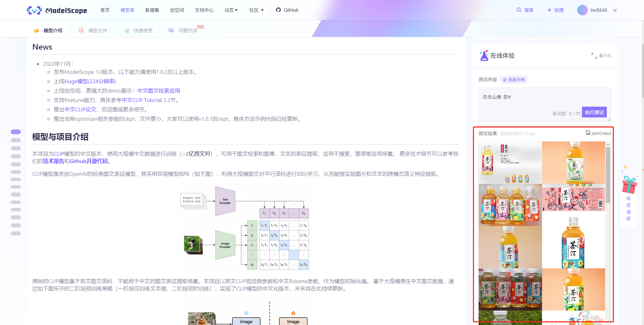Click the 更换示例 button
The height and width of the screenshot is (325, 644).
(x=514, y=80)
